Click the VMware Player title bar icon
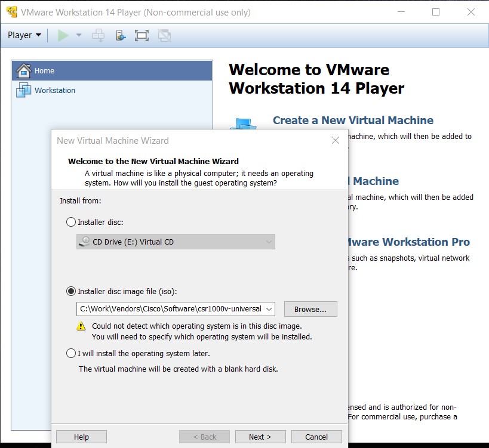Image resolution: width=489 pixels, height=448 pixels. coord(11,12)
